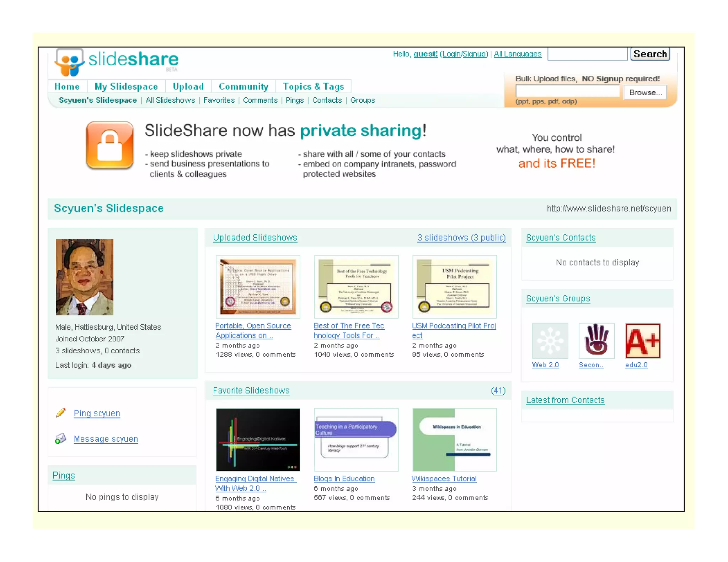Open the Upload tab
The image size is (728, 562).
tap(188, 86)
